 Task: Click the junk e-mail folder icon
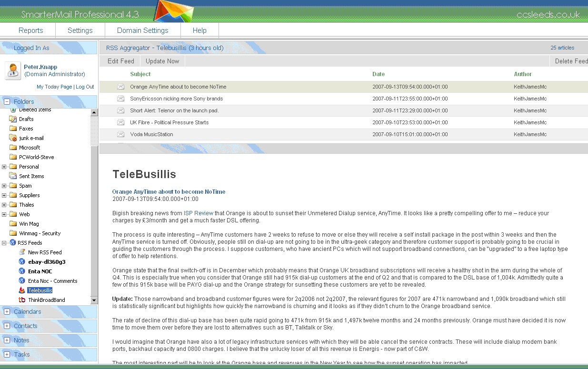click(13, 138)
